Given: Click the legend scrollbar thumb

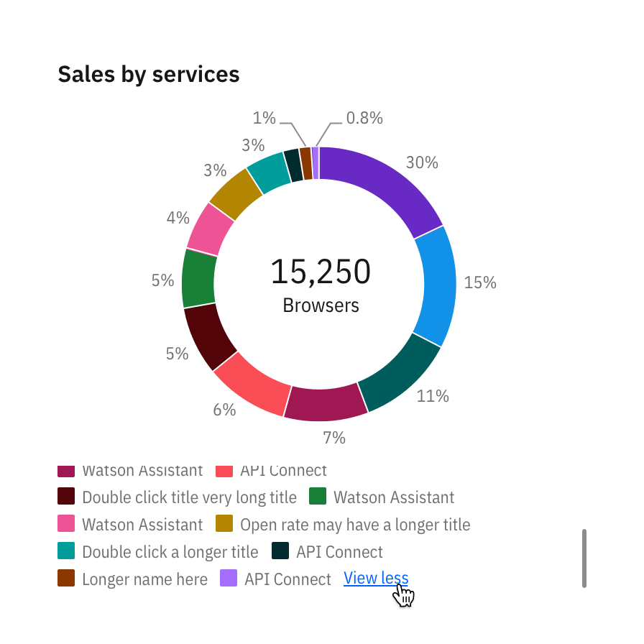Looking at the screenshot, I should pyautogui.click(x=584, y=558).
